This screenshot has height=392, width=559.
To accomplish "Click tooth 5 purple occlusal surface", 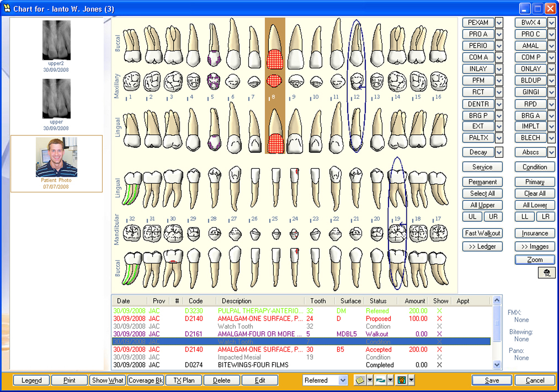I will click(213, 81).
